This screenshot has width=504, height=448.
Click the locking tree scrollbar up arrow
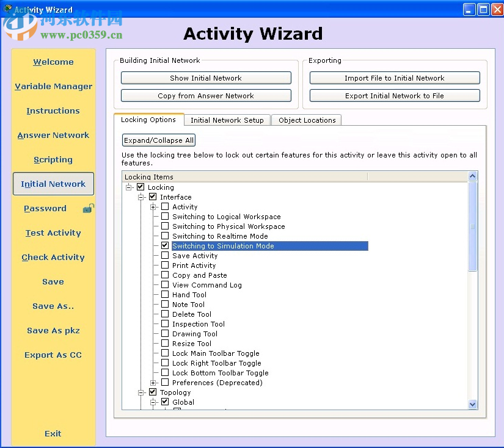[x=472, y=176]
